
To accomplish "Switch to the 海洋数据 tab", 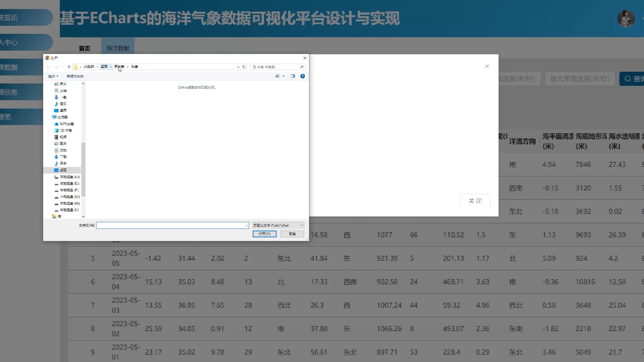I will pyautogui.click(x=118, y=48).
